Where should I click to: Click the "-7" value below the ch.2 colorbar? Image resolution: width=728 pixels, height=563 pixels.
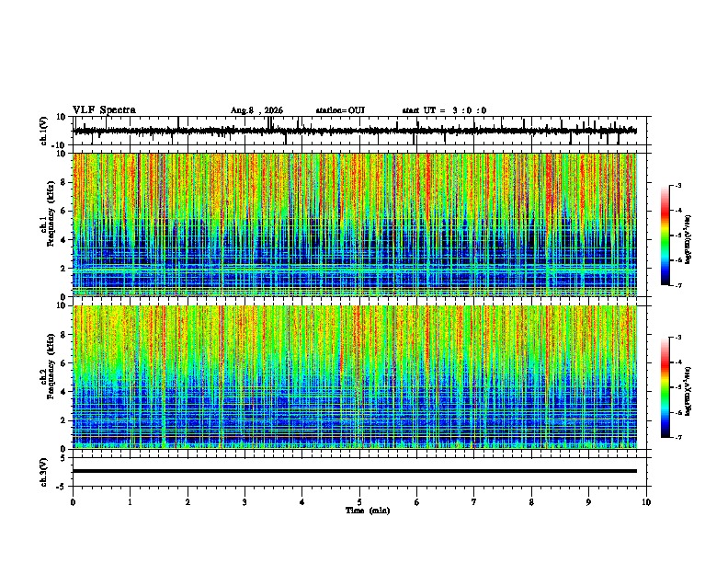coord(678,438)
